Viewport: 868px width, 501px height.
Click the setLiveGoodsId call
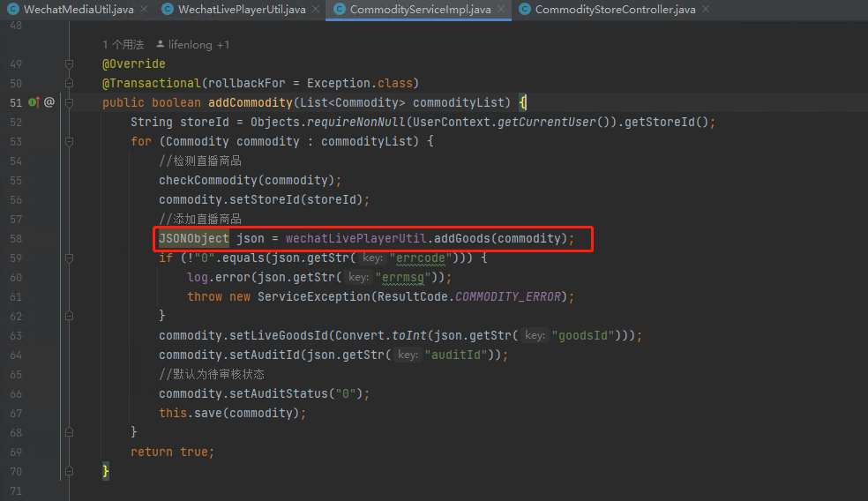point(279,335)
